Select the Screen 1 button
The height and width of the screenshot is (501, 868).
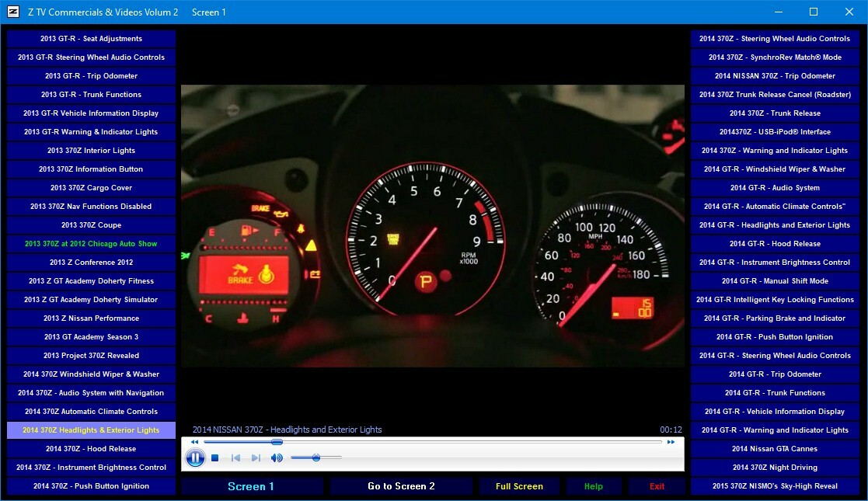point(251,486)
